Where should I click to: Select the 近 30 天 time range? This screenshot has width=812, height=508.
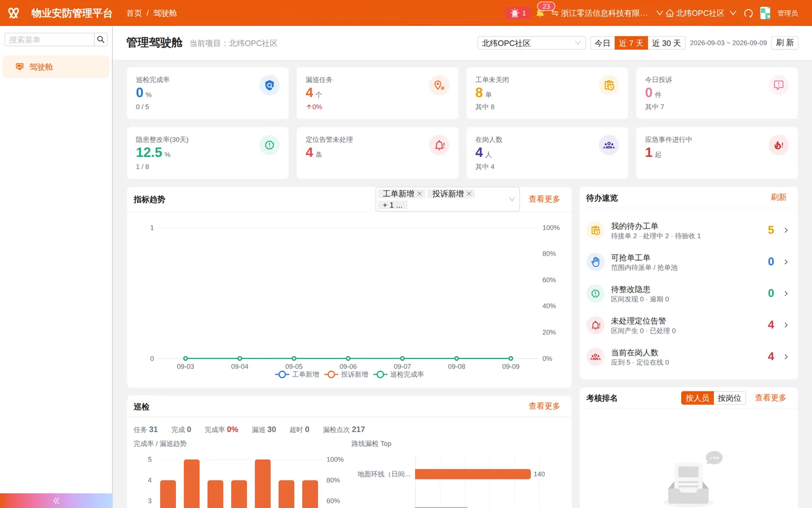(x=667, y=43)
